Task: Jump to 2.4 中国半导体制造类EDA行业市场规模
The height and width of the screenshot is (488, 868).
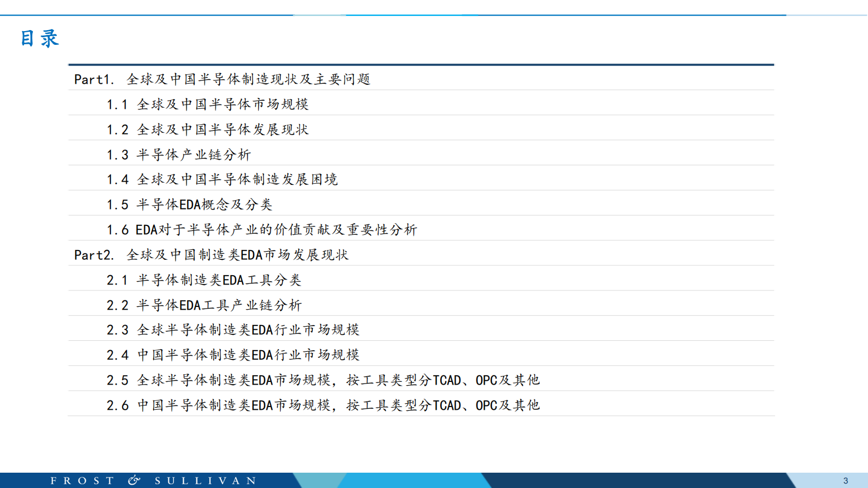Action: 233,355
